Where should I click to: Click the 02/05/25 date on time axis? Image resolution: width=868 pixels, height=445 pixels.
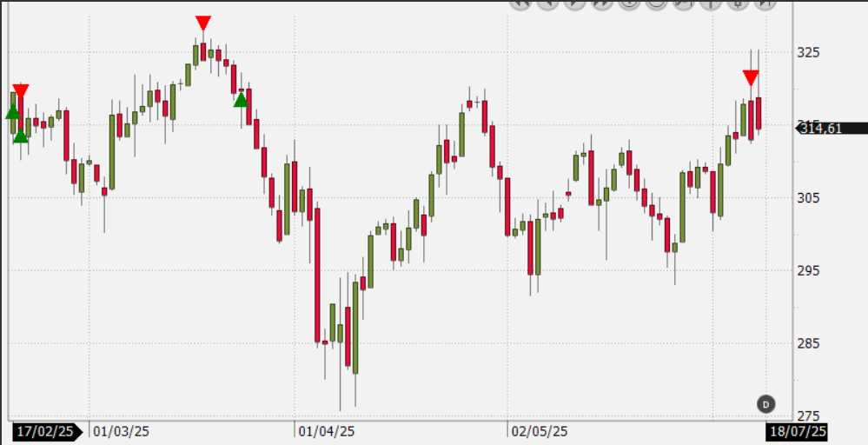click(x=539, y=431)
